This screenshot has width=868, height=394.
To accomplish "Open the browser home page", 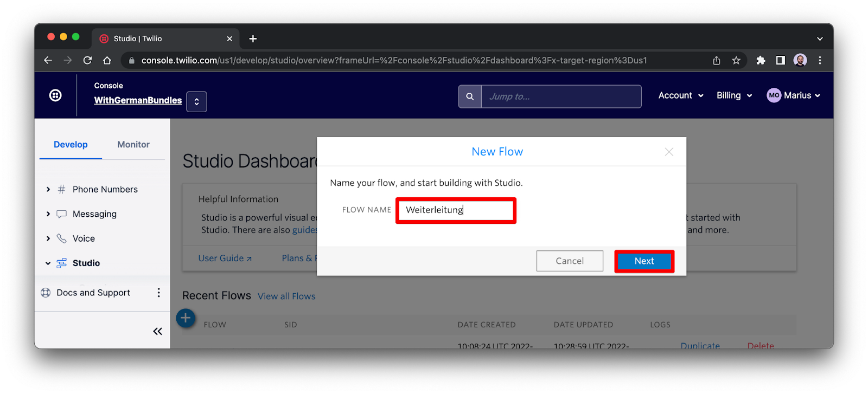I will pos(107,60).
